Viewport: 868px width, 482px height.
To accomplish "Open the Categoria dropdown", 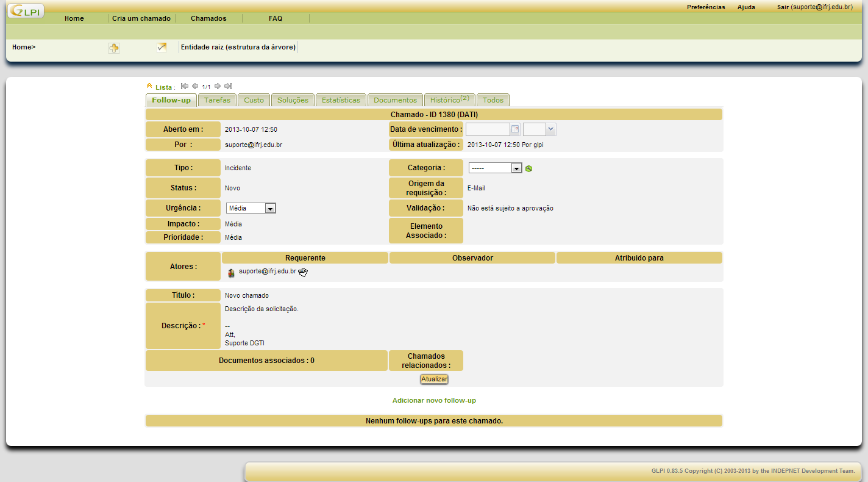I will (495, 168).
